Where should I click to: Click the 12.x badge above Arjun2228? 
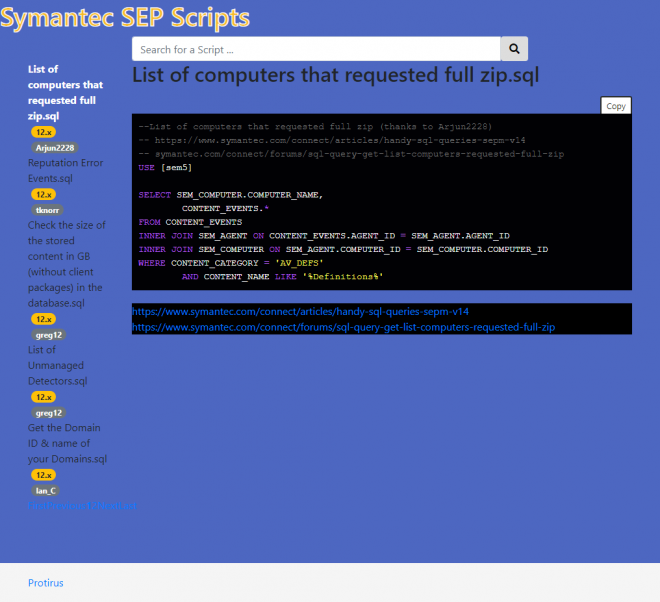tap(43, 132)
